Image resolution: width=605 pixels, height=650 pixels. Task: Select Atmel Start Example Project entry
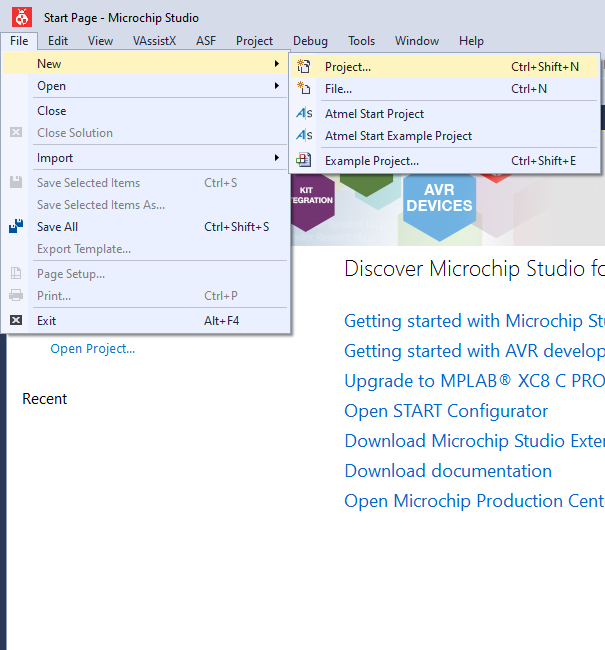(x=445, y=135)
